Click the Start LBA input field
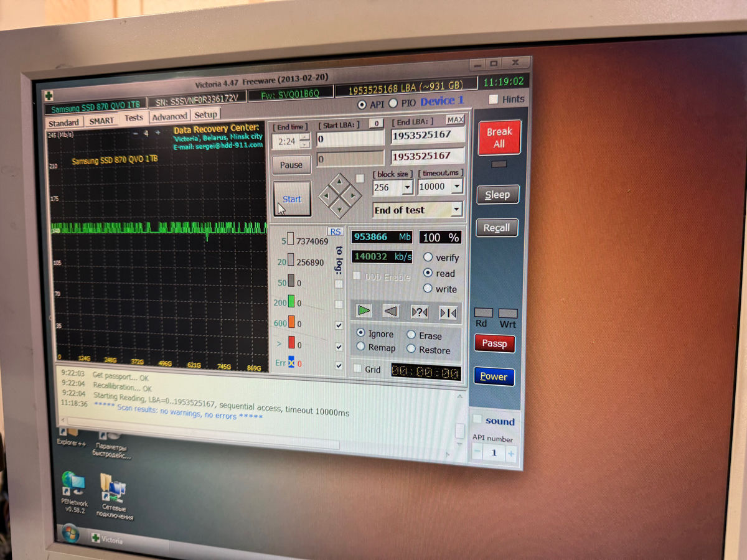 (350, 138)
